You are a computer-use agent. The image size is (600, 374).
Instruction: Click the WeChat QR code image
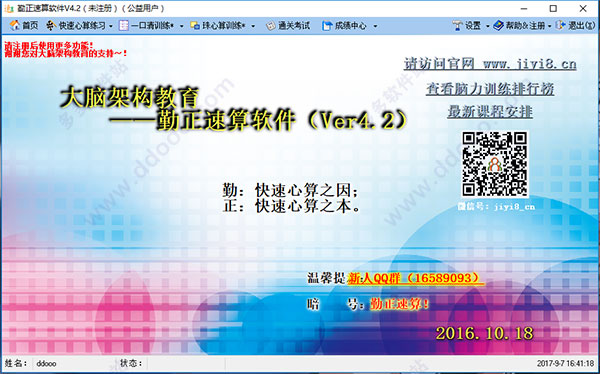pos(495,164)
